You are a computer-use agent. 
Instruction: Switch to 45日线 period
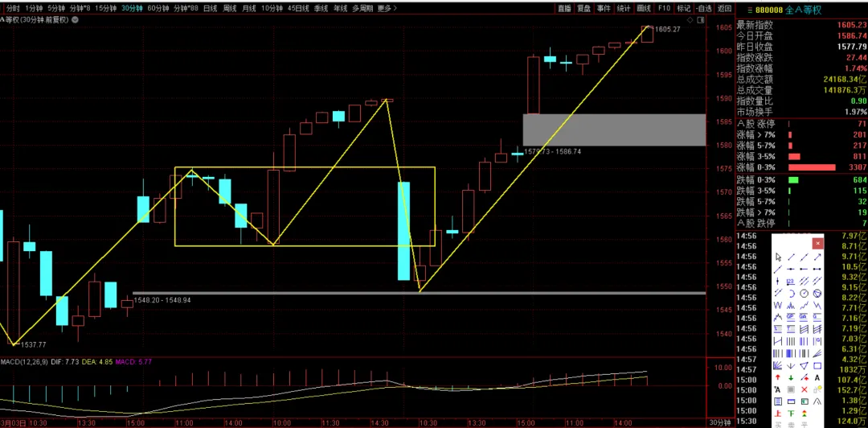[x=299, y=8]
